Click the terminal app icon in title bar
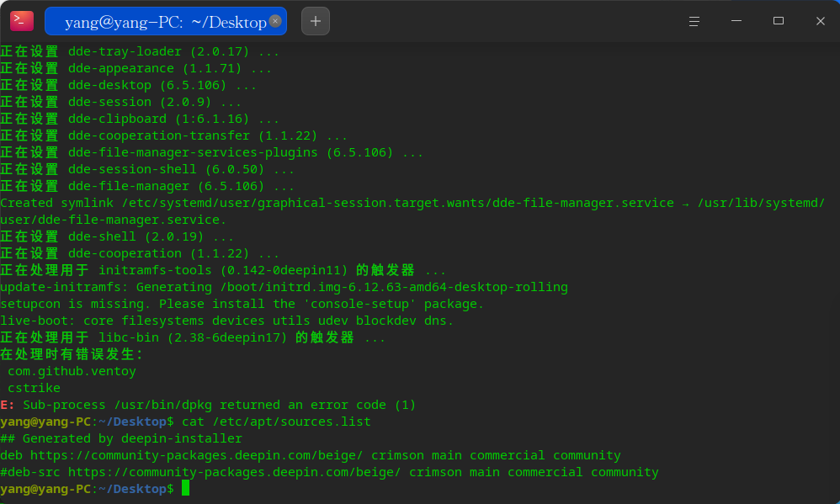This screenshot has width=840, height=504. point(22,21)
